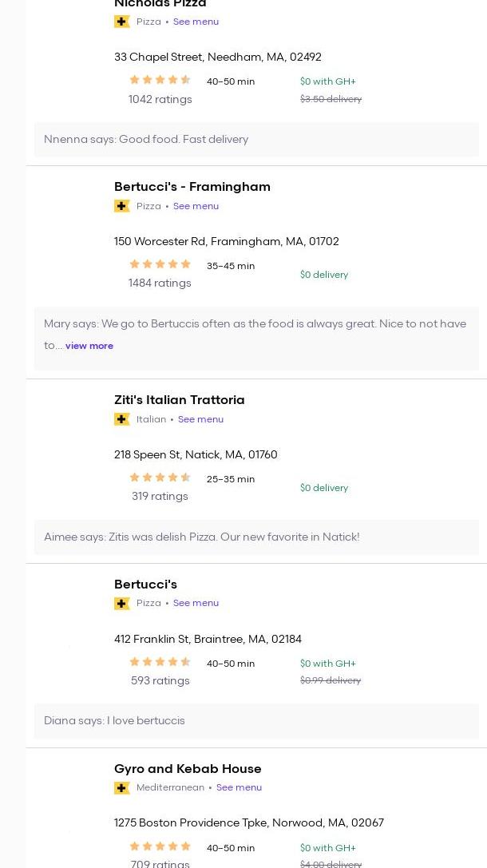Open the Bertucci's - Framingham restaurant title

(x=192, y=187)
